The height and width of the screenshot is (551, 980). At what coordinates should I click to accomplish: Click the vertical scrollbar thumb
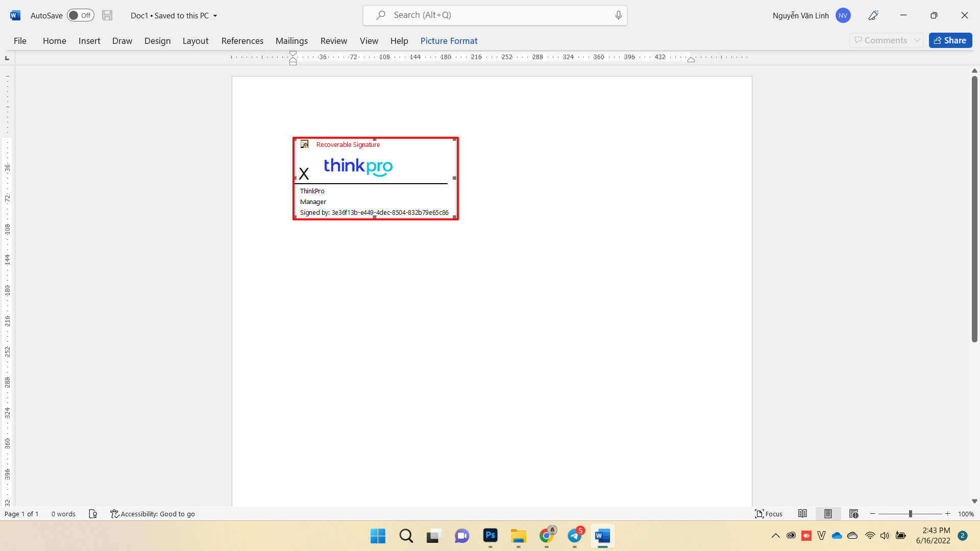click(x=974, y=209)
